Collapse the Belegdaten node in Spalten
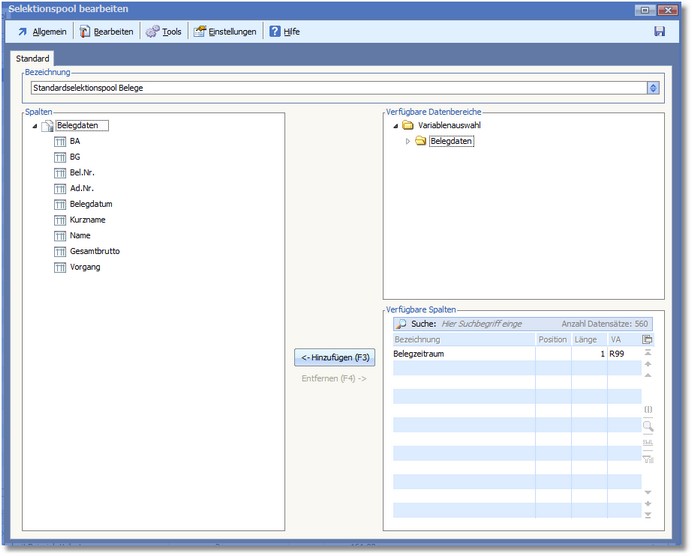The image size is (692, 556). click(35, 126)
